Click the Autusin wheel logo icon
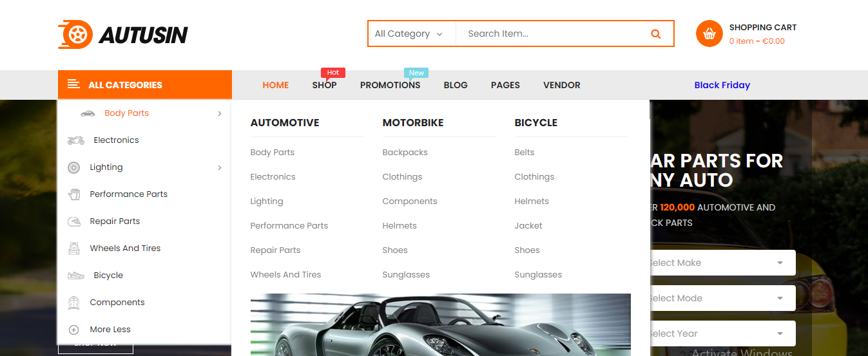 click(x=75, y=34)
